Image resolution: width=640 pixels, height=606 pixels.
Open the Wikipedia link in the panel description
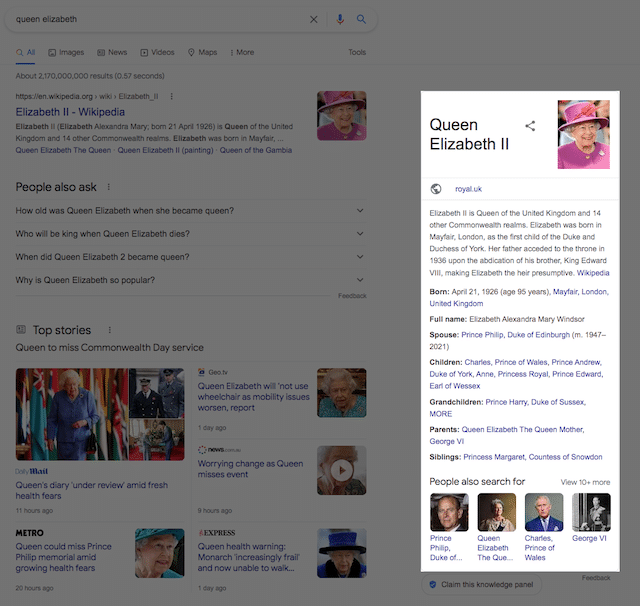(593, 273)
